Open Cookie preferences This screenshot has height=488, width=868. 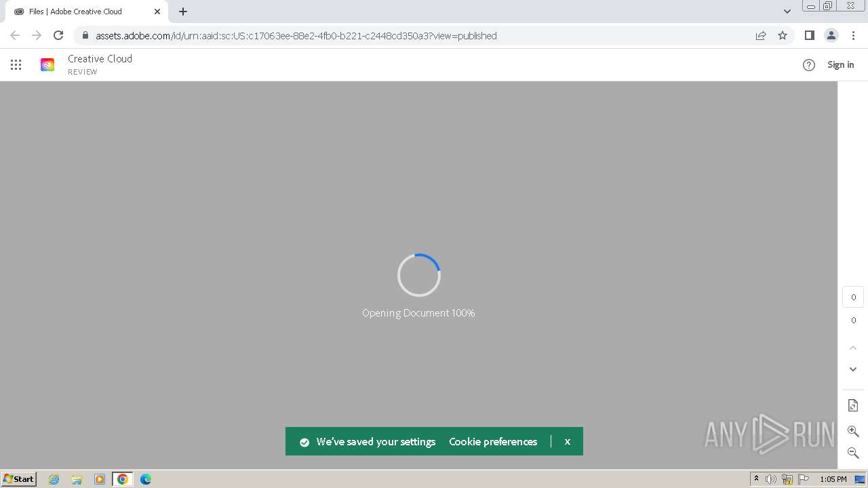click(x=493, y=441)
